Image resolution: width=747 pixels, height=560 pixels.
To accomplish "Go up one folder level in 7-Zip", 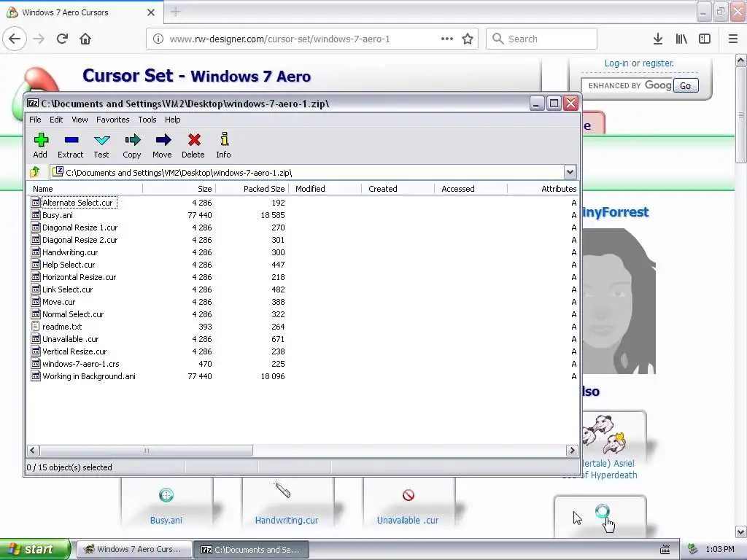I will (x=35, y=172).
